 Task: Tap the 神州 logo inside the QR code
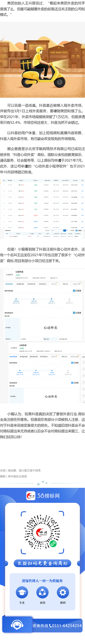(42, 532)
